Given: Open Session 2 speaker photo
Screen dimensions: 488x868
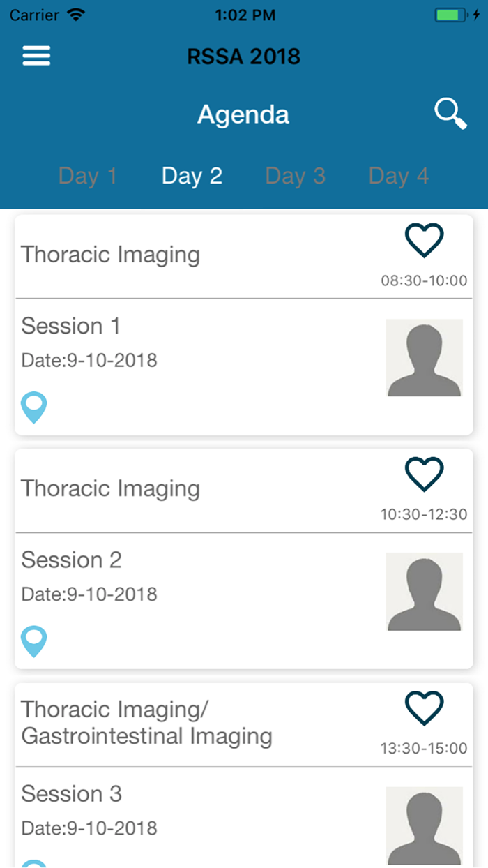Looking at the screenshot, I should tap(424, 592).
